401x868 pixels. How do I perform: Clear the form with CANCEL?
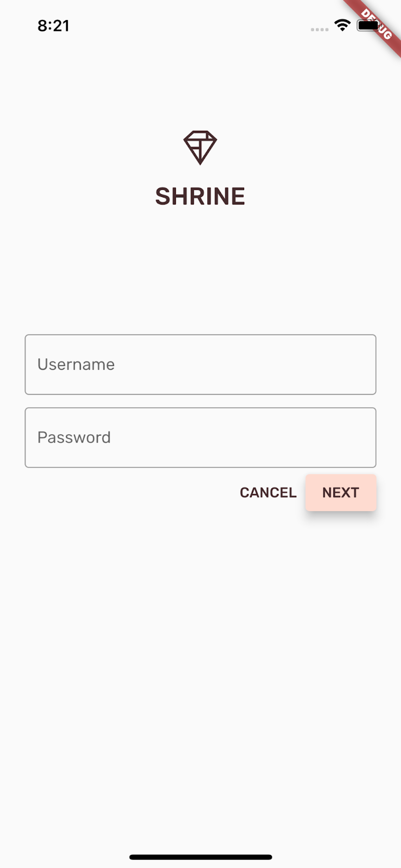pyautogui.click(x=268, y=493)
